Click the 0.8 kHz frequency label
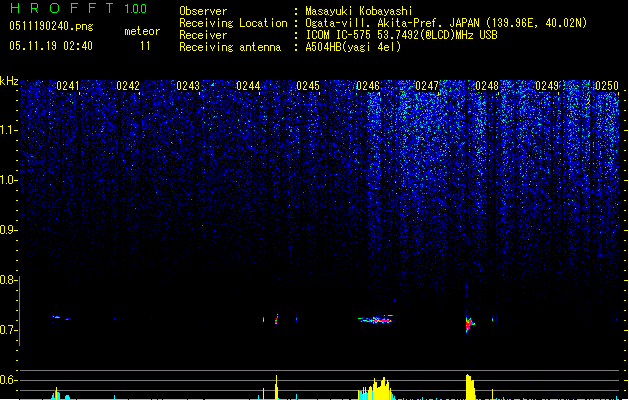Screen dimensions: 629x400 coord(8,280)
